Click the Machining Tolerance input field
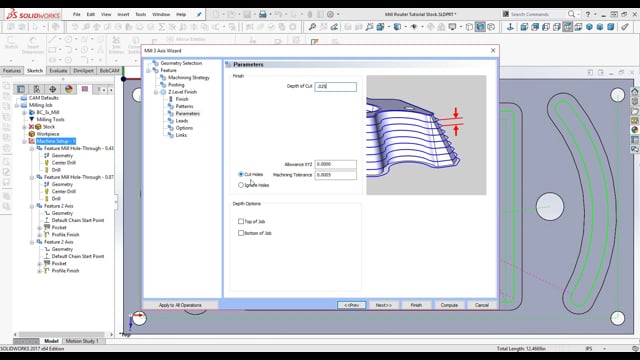640x360 pixels. pos(336,175)
